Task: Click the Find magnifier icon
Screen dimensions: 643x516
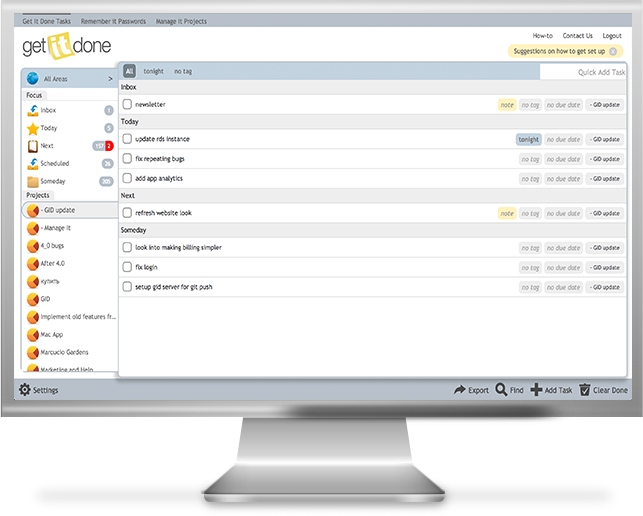Action: point(501,390)
